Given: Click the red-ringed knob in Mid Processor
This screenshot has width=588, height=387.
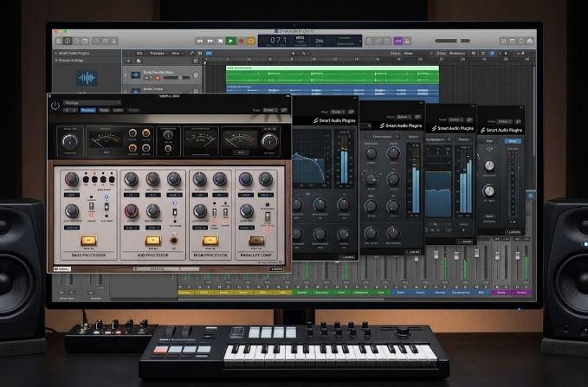Looking at the screenshot, I should click(132, 211).
